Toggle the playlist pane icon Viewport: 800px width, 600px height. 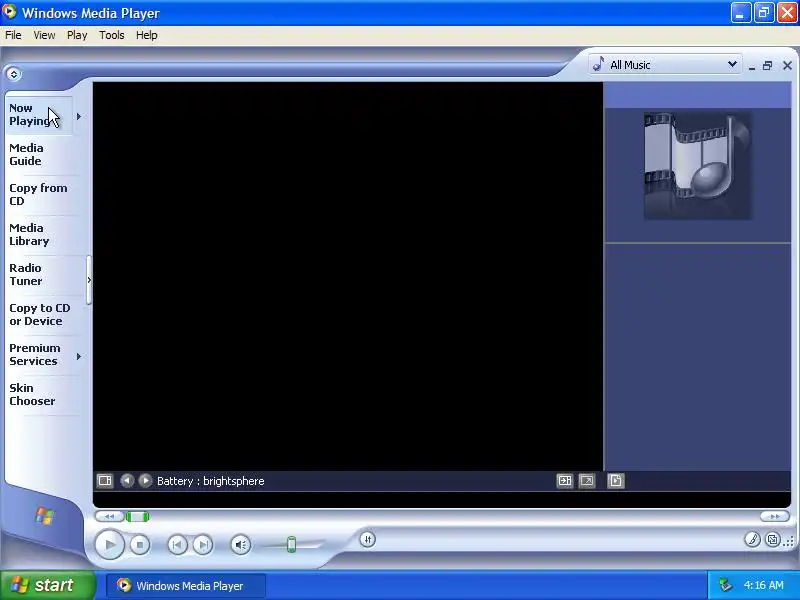click(x=616, y=481)
